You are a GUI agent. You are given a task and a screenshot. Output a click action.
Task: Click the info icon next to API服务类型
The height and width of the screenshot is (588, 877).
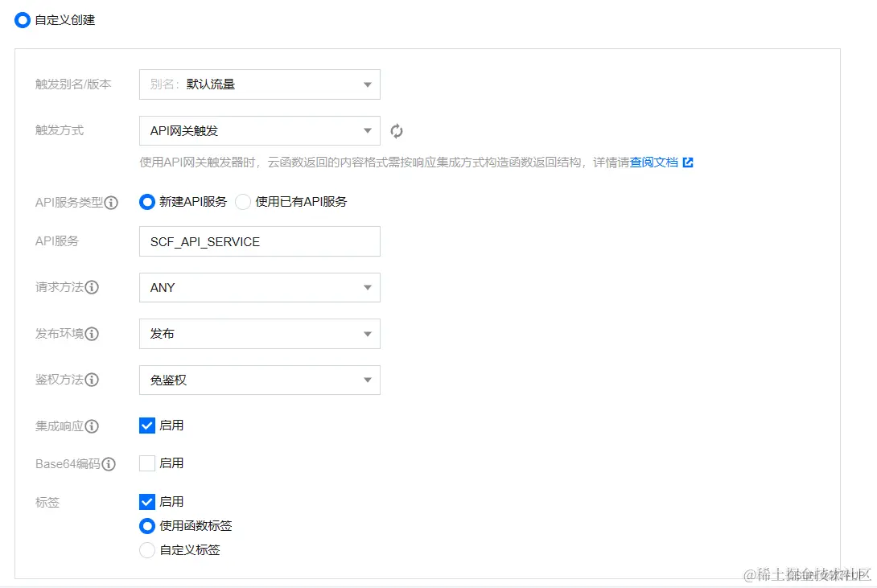click(111, 203)
